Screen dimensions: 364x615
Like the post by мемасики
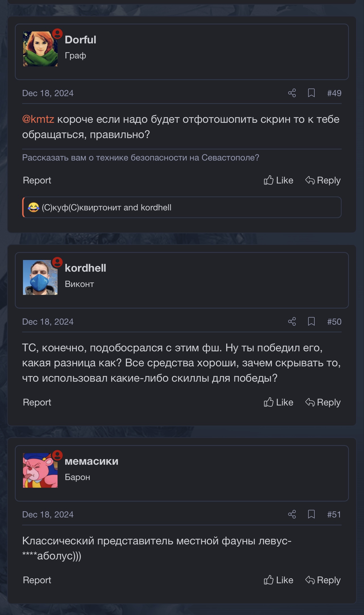pyautogui.click(x=278, y=580)
